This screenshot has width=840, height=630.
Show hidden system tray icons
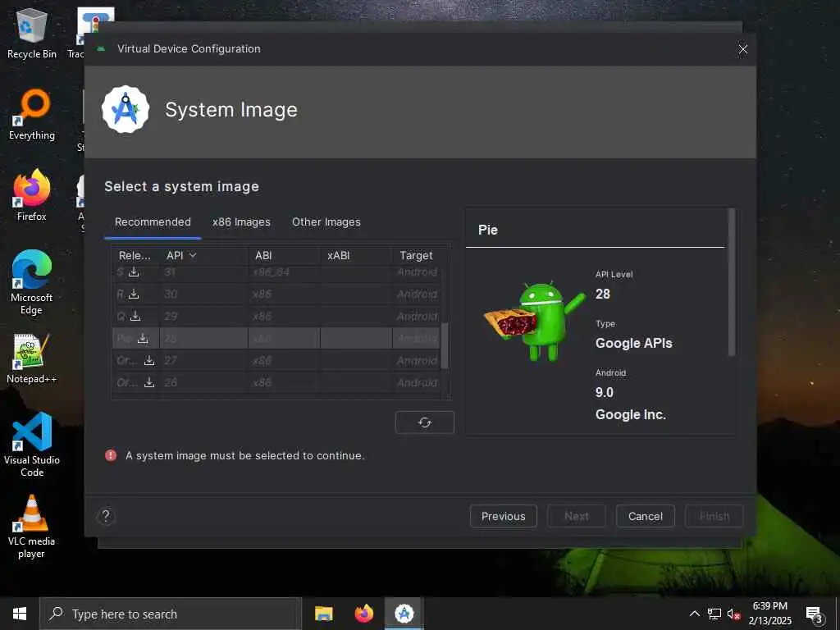[694, 614]
